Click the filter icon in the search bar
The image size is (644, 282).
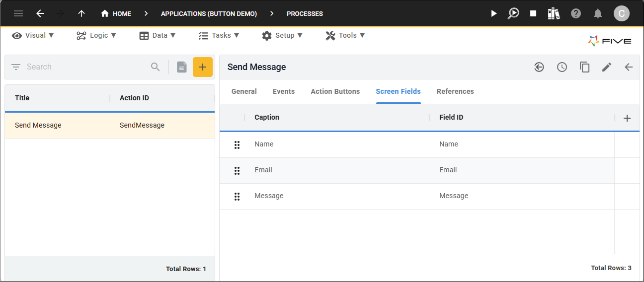16,67
